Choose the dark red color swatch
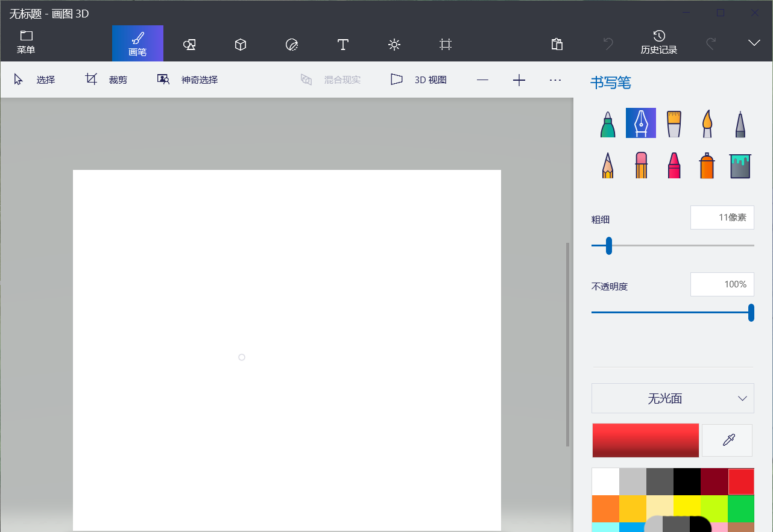Image resolution: width=773 pixels, height=532 pixels. coord(714,481)
